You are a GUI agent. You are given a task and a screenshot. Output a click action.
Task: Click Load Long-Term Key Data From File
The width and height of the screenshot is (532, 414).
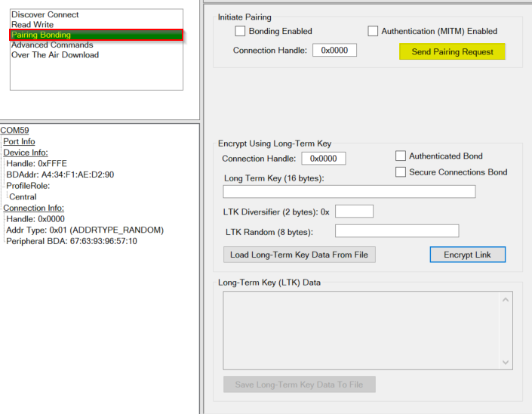(x=299, y=255)
